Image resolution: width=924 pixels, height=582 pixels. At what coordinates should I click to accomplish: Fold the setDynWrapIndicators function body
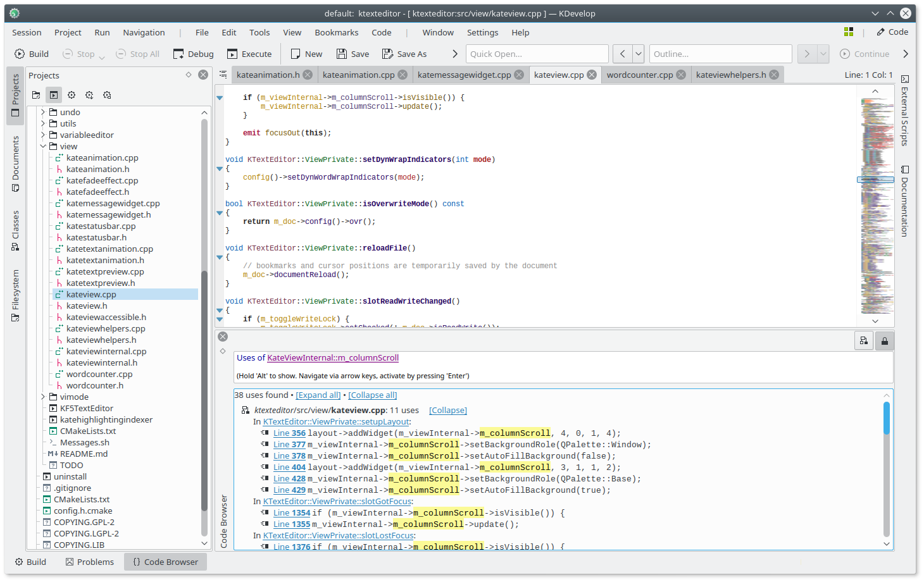coord(220,169)
